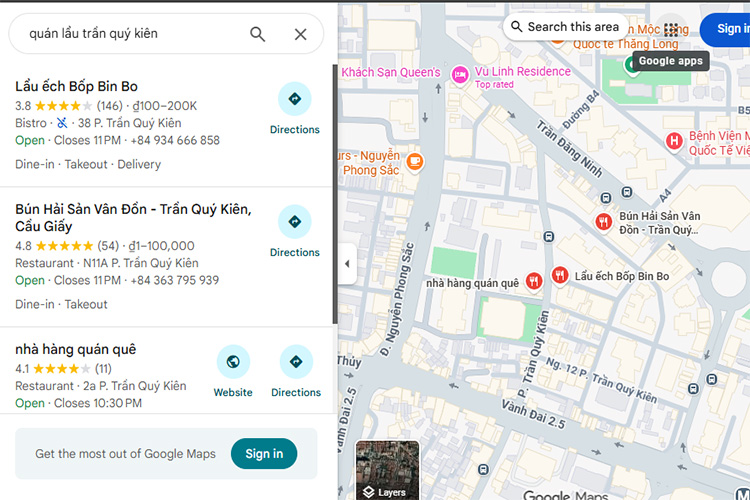Click results list scrollbar
Image resolution: width=750 pixels, height=500 pixels.
[x=335, y=194]
